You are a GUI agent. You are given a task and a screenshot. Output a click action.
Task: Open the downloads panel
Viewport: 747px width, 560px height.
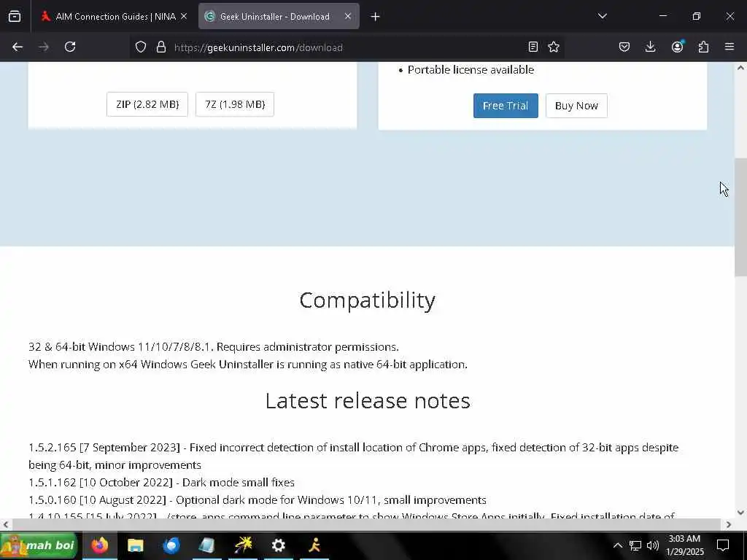[650, 47]
